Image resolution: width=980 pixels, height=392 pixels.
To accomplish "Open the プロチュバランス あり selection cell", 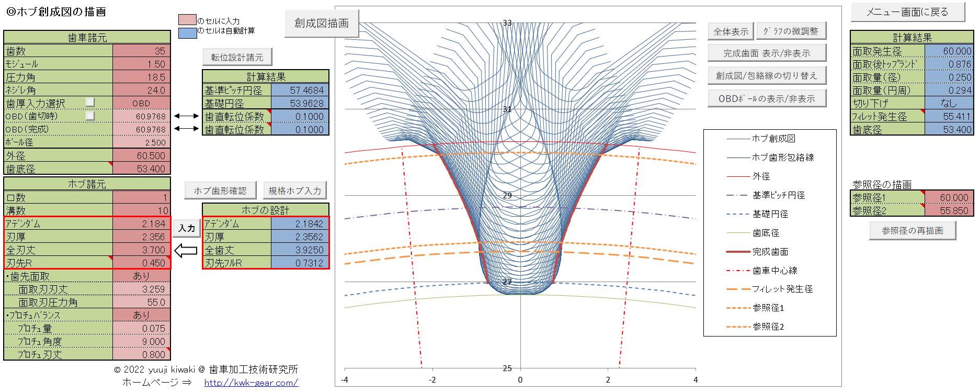I will click(x=141, y=315).
